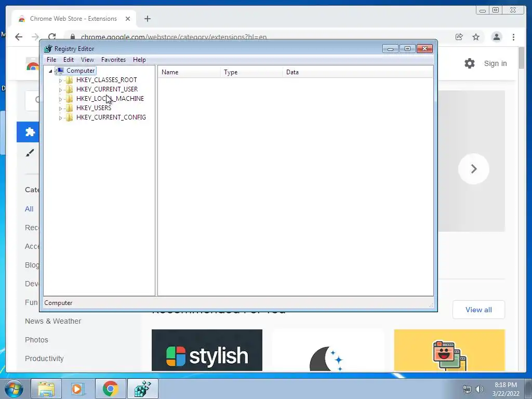
Task: Click the Computer path in status bar
Action: point(58,303)
